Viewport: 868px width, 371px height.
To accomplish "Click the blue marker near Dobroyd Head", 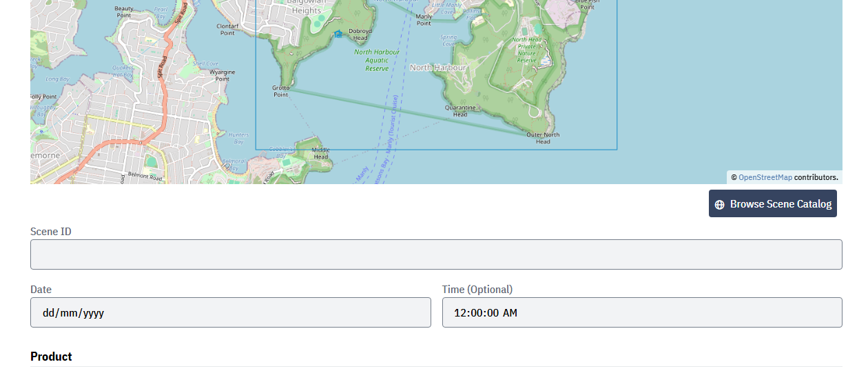I will point(338,34).
